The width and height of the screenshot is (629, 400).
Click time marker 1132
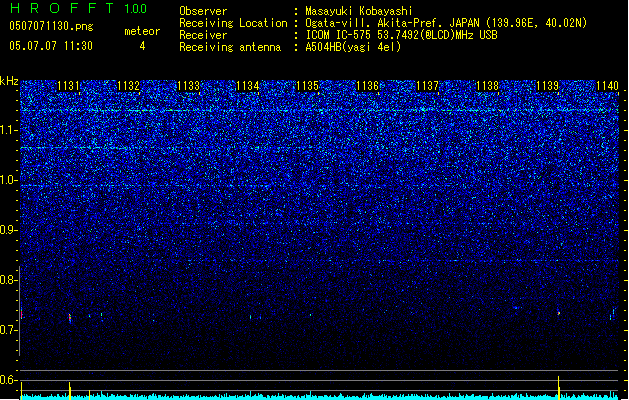[128, 86]
